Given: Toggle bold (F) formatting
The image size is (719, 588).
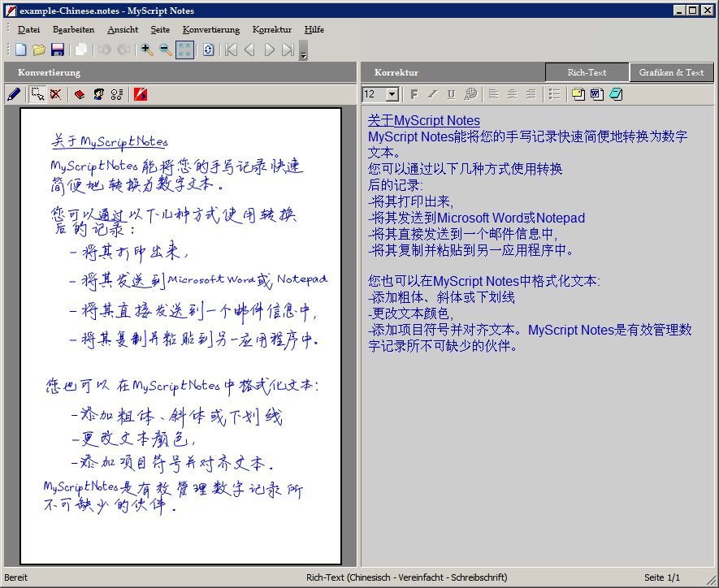Looking at the screenshot, I should (x=414, y=94).
